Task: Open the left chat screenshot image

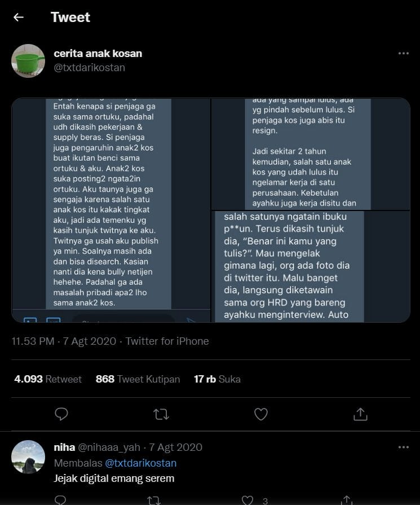Action: tap(111, 210)
